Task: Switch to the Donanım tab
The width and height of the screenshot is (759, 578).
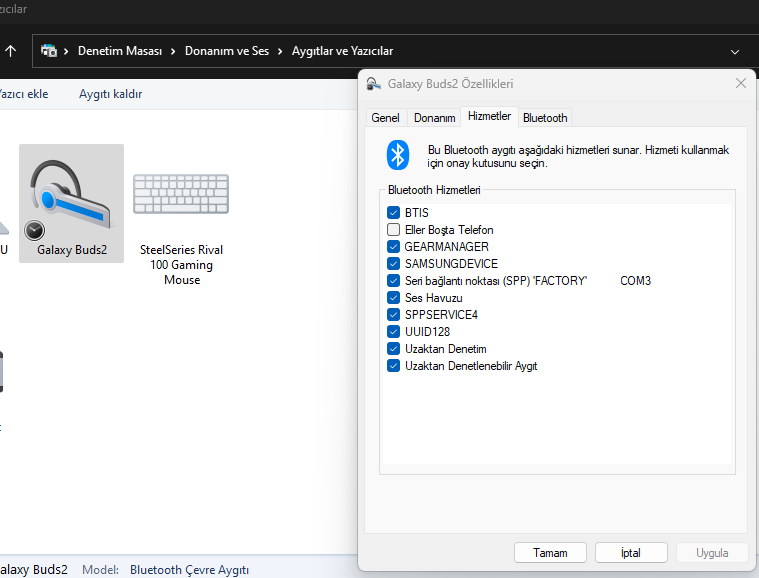Action: tap(434, 118)
